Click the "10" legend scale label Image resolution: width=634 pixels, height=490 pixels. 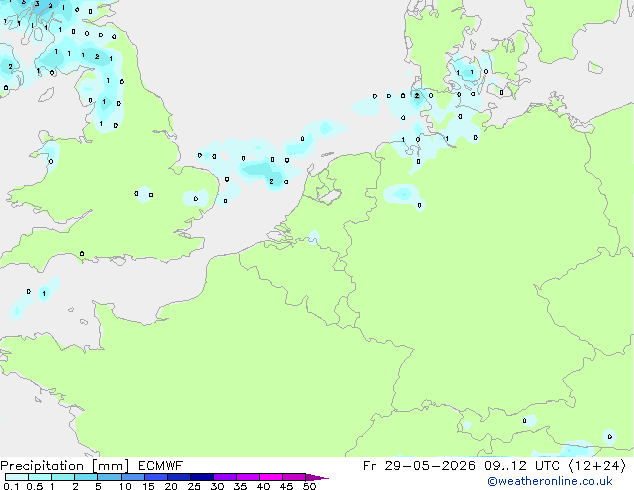pos(125,486)
